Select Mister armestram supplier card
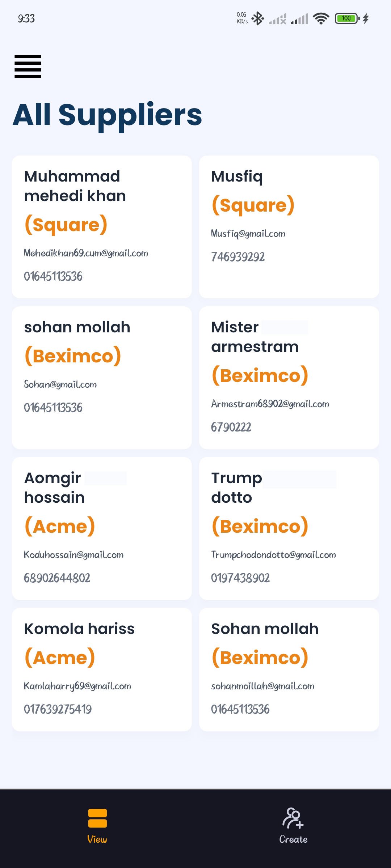 pyautogui.click(x=289, y=378)
